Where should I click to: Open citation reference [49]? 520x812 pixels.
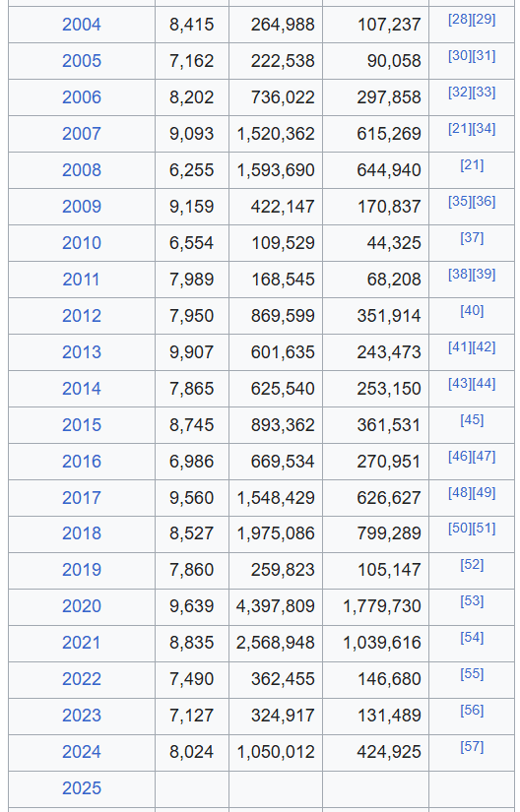tap(484, 493)
